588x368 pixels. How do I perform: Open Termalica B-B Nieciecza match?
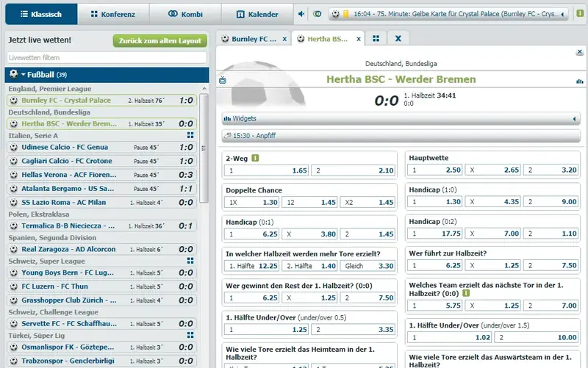point(101,226)
